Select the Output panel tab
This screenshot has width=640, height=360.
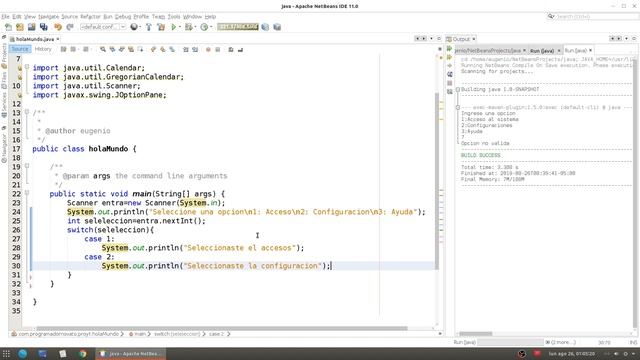(x=461, y=39)
